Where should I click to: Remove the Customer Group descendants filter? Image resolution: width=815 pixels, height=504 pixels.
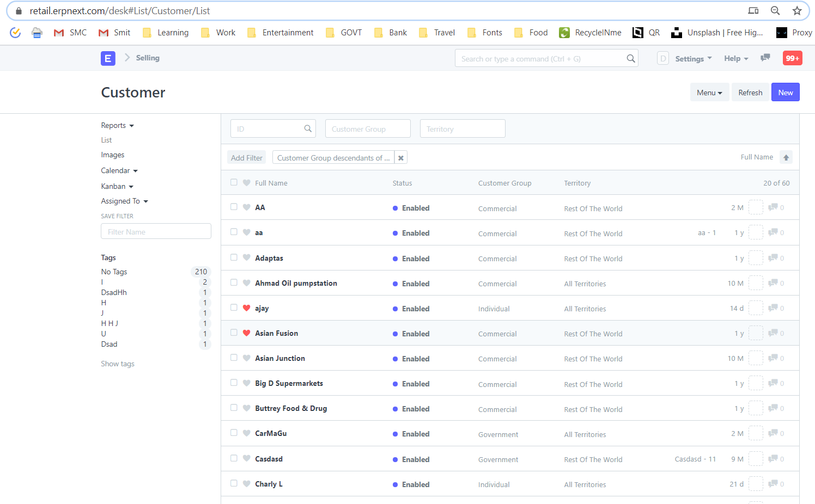coord(401,157)
